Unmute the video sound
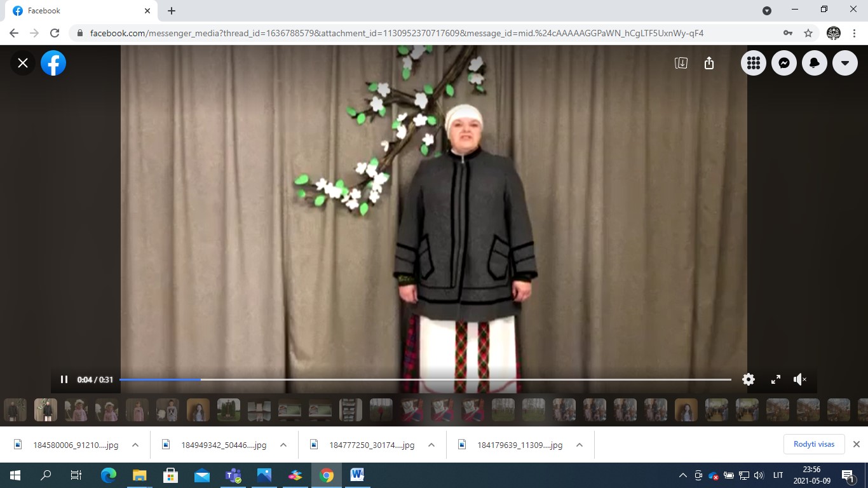Screen dimensions: 868x488 (x=800, y=379)
